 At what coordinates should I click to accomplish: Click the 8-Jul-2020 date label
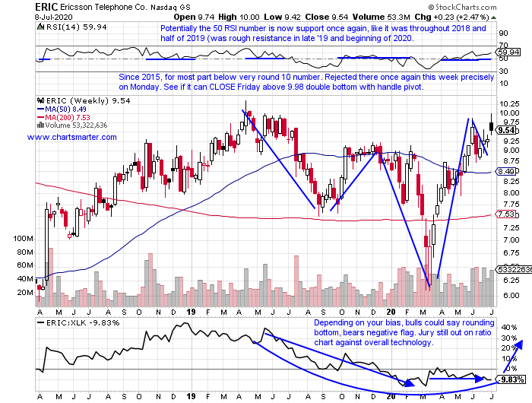pos(53,17)
